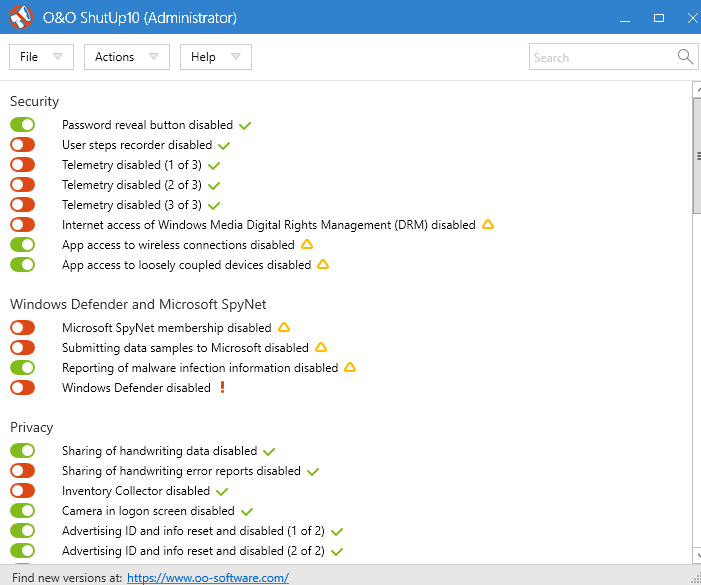The image size is (701, 585).
Task: Toggle Inventory Collector disabled switch
Action: 22,490
